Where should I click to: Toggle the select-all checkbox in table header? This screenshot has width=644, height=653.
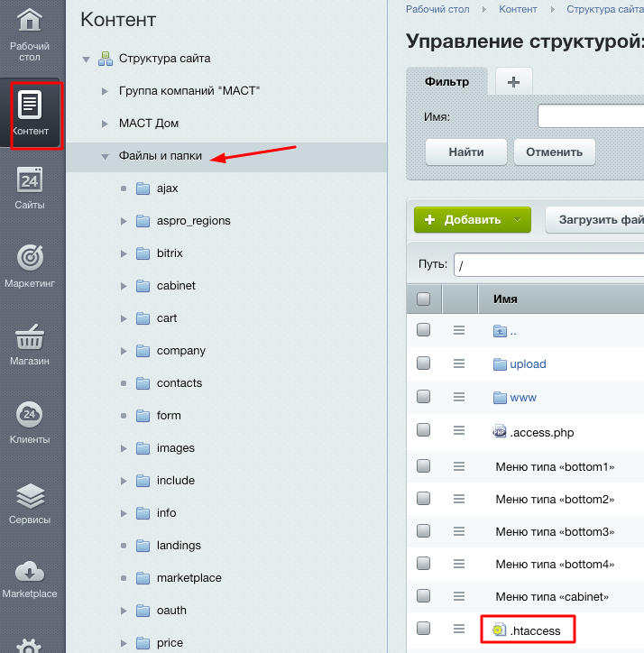click(424, 299)
